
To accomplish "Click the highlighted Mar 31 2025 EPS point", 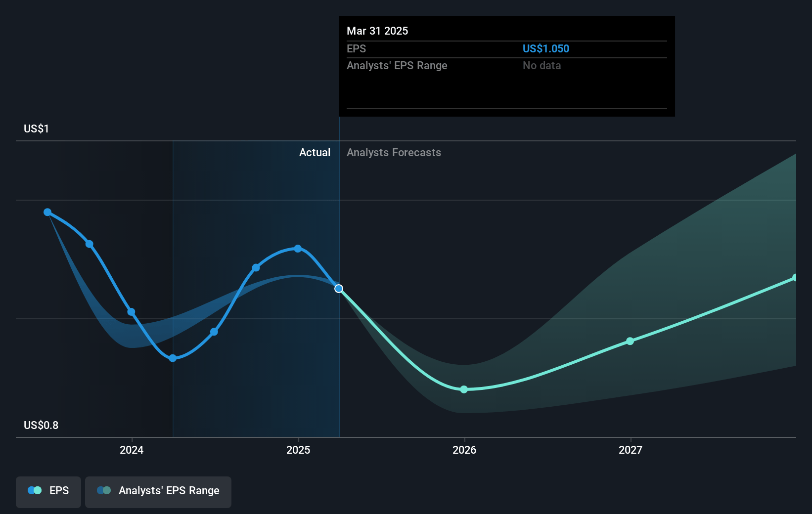I will pyautogui.click(x=339, y=289).
